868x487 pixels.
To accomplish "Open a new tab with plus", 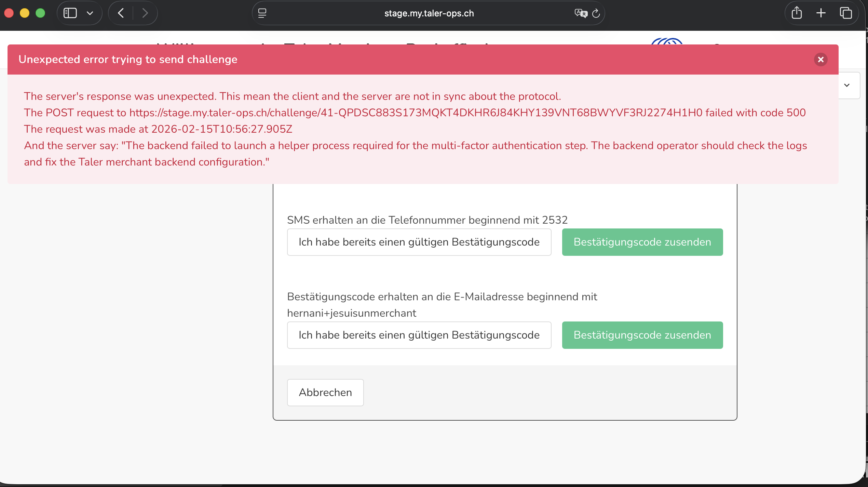I will tap(821, 13).
